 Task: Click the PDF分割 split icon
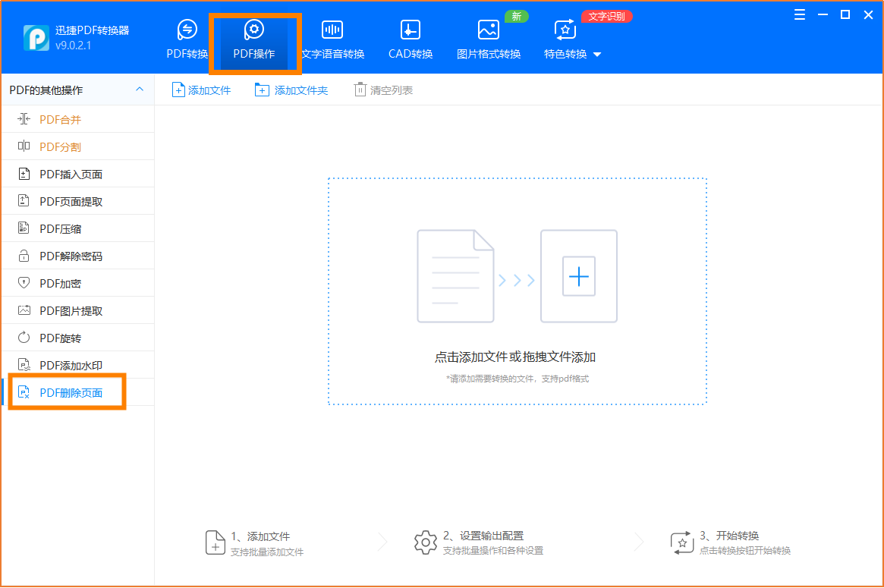pos(24,146)
